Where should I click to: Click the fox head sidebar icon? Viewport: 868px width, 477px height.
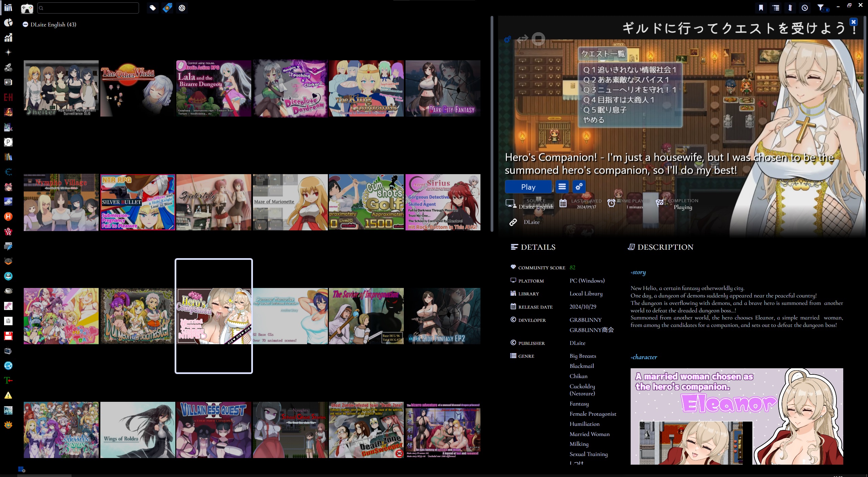(8, 261)
